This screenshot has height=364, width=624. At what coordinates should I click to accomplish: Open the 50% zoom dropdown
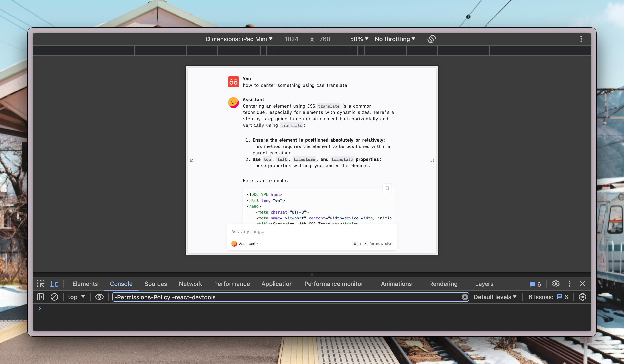pyautogui.click(x=359, y=39)
